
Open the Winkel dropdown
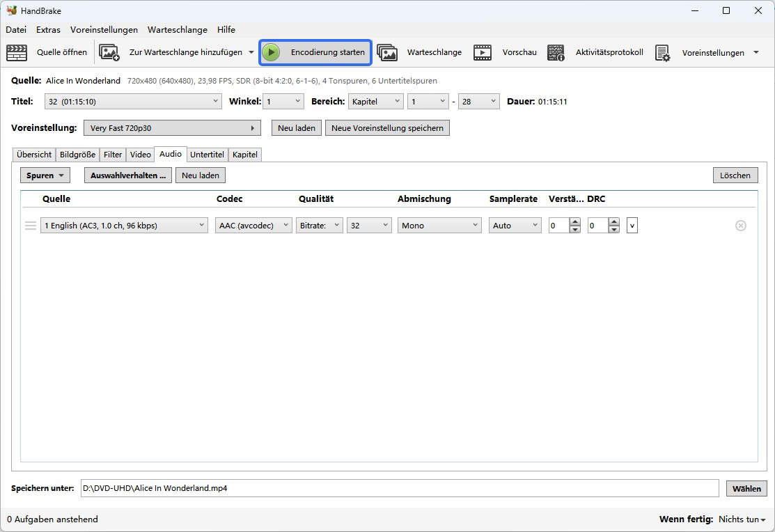(283, 102)
